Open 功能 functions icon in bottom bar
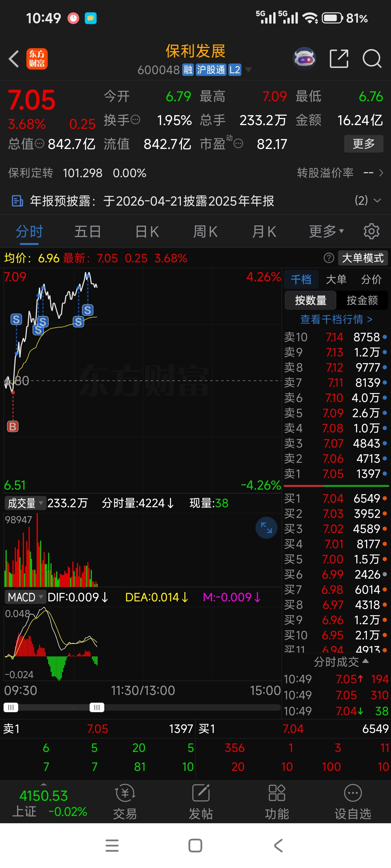391x868 pixels. tap(277, 793)
